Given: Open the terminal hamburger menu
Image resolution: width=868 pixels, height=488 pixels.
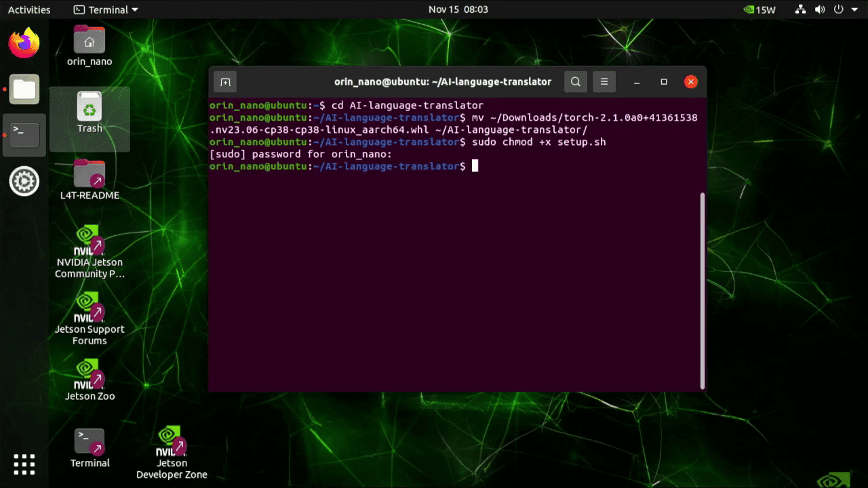Looking at the screenshot, I should 604,81.
